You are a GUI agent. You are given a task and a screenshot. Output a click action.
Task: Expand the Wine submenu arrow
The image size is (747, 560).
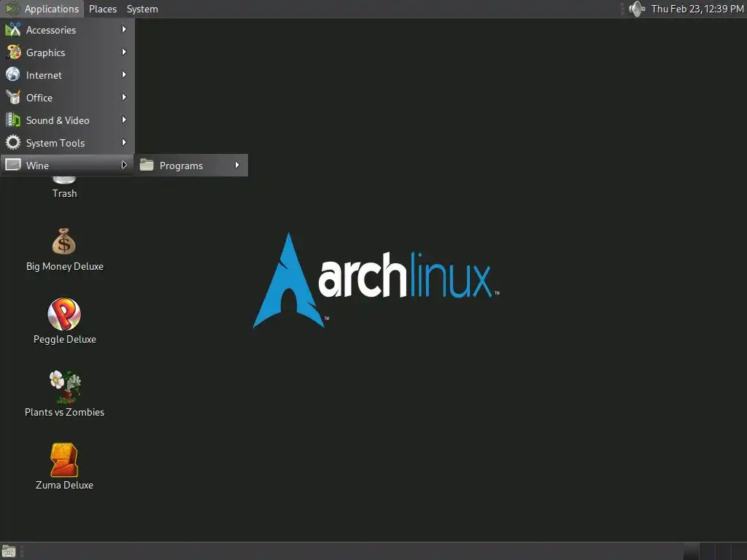(124, 165)
